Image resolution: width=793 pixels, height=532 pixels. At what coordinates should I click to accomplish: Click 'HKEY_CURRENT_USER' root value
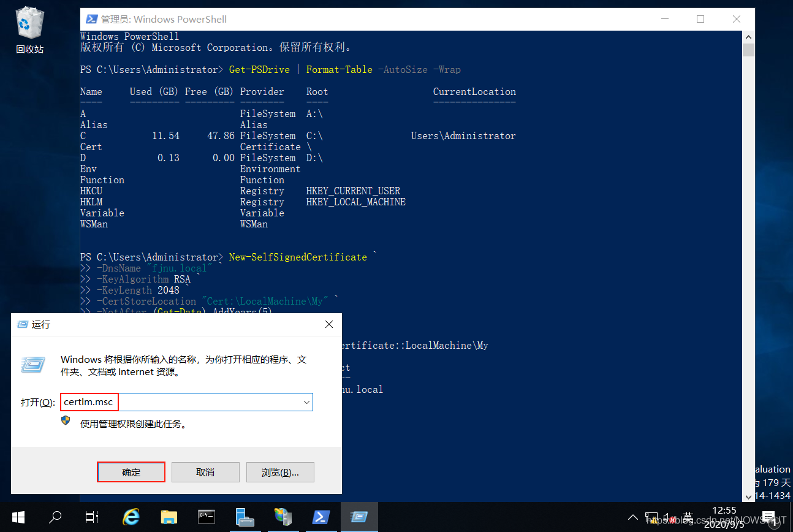(353, 191)
